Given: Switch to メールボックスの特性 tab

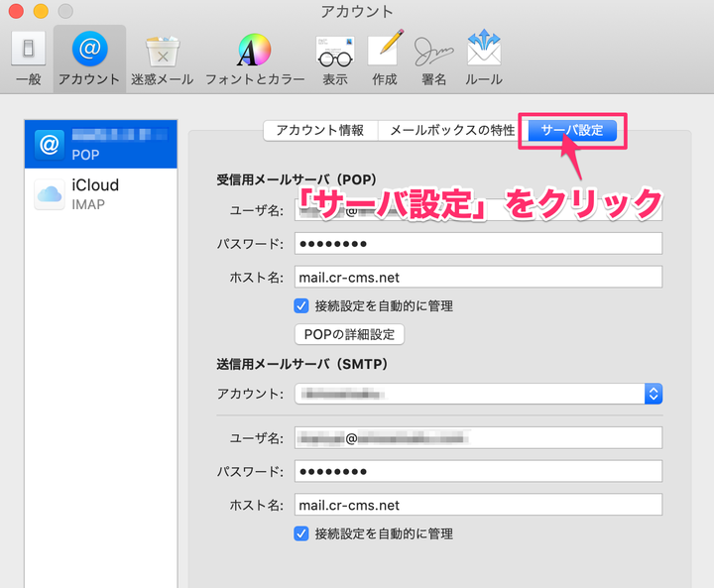Looking at the screenshot, I should click(x=452, y=130).
